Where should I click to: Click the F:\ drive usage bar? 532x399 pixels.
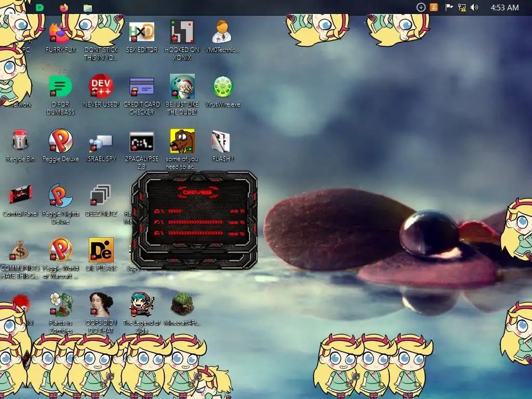195,222
